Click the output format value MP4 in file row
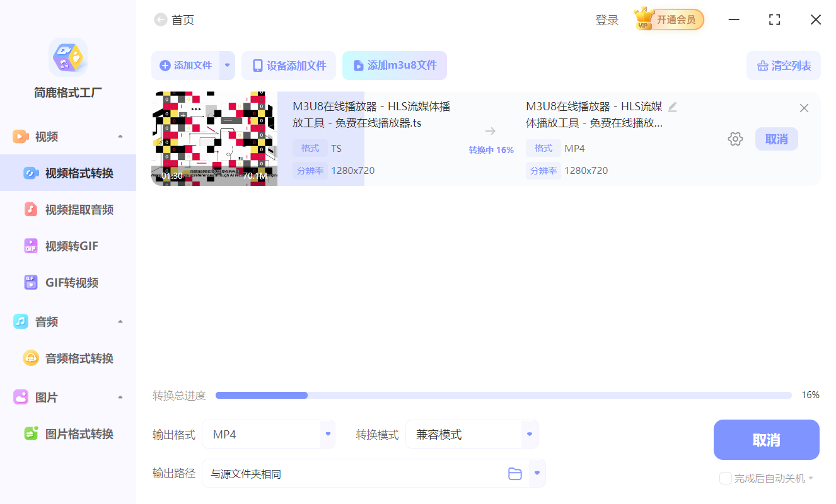Image resolution: width=836 pixels, height=504 pixels. point(574,149)
